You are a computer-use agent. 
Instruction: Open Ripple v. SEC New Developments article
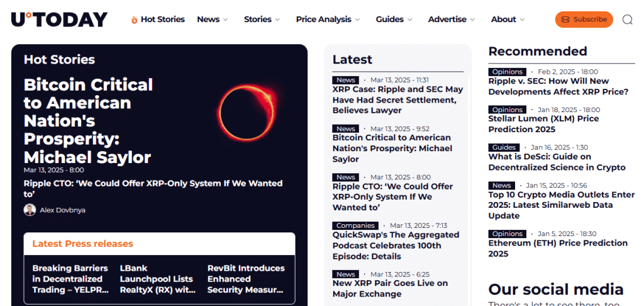tap(558, 86)
